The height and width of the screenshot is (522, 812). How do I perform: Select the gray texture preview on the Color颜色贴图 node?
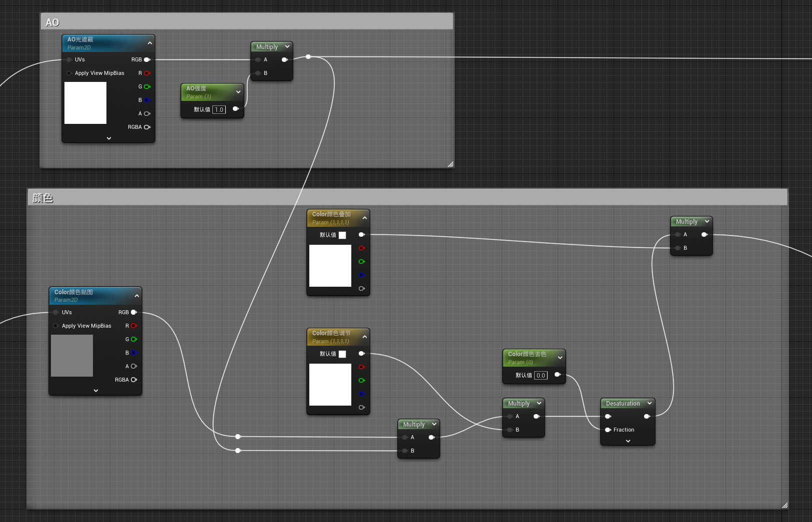[x=72, y=356]
